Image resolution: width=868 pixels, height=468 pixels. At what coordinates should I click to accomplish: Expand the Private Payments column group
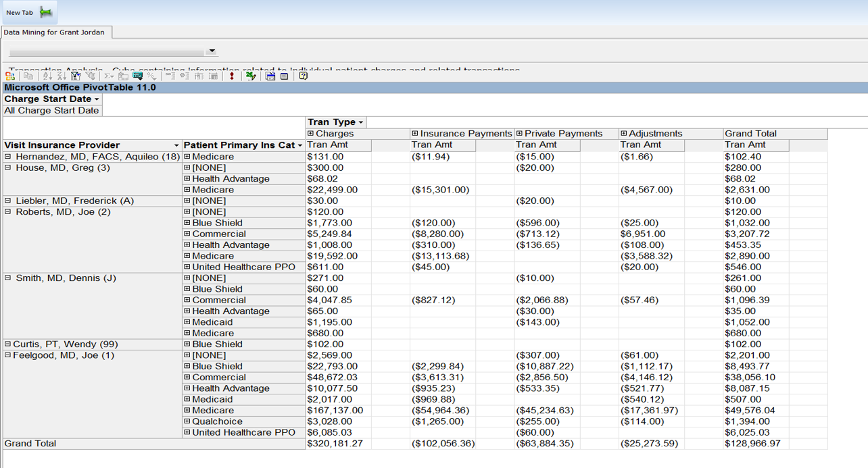pyautogui.click(x=520, y=134)
